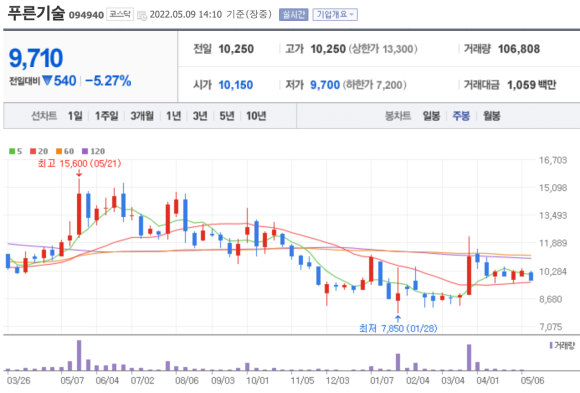Click the orange 60 moving average swatch

point(59,151)
